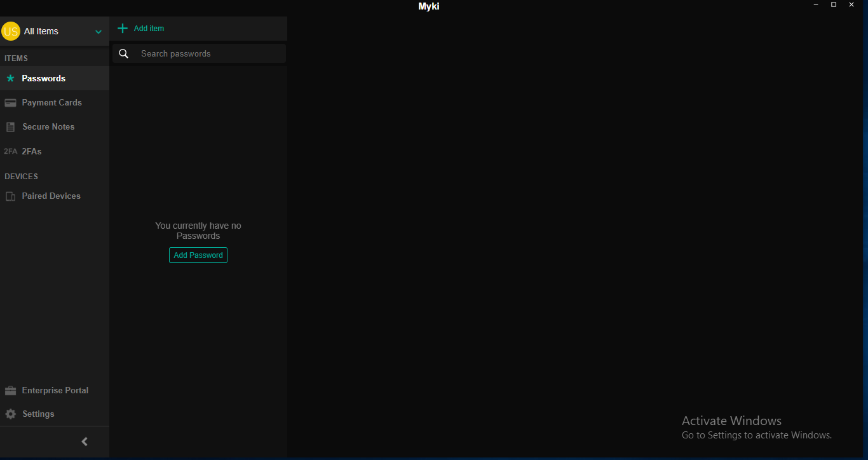Click the Enterprise Portal briefcase icon

[x=10, y=390]
